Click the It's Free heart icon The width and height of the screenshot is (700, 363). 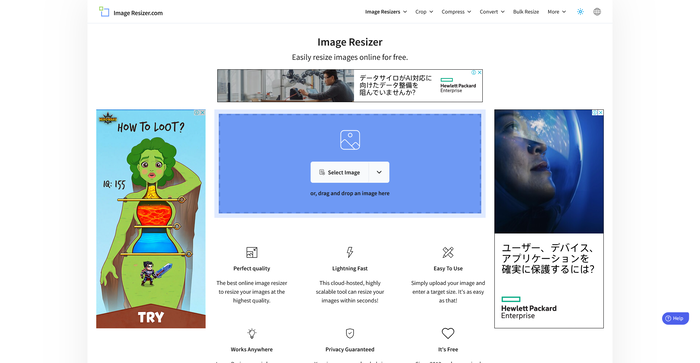pyautogui.click(x=448, y=333)
